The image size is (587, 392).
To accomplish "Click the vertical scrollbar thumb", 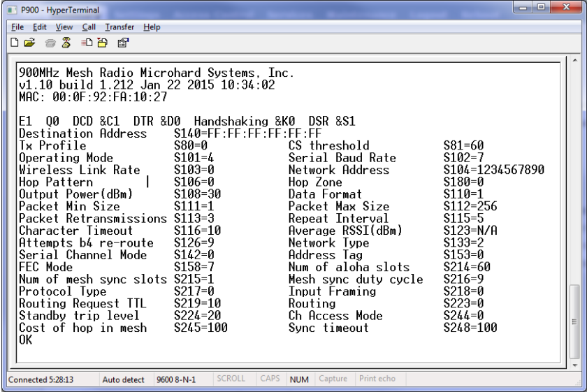I will [574, 321].
